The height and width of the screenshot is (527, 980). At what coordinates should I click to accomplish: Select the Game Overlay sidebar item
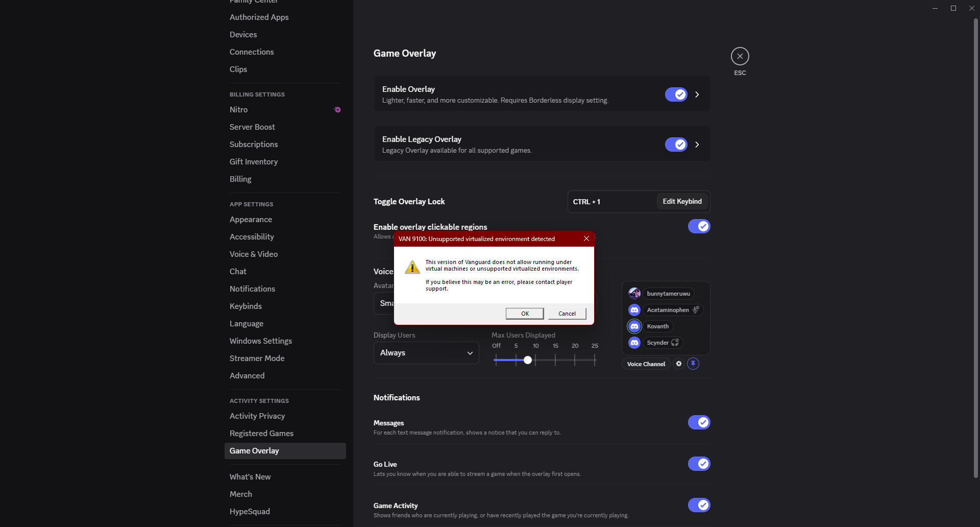tap(285, 451)
